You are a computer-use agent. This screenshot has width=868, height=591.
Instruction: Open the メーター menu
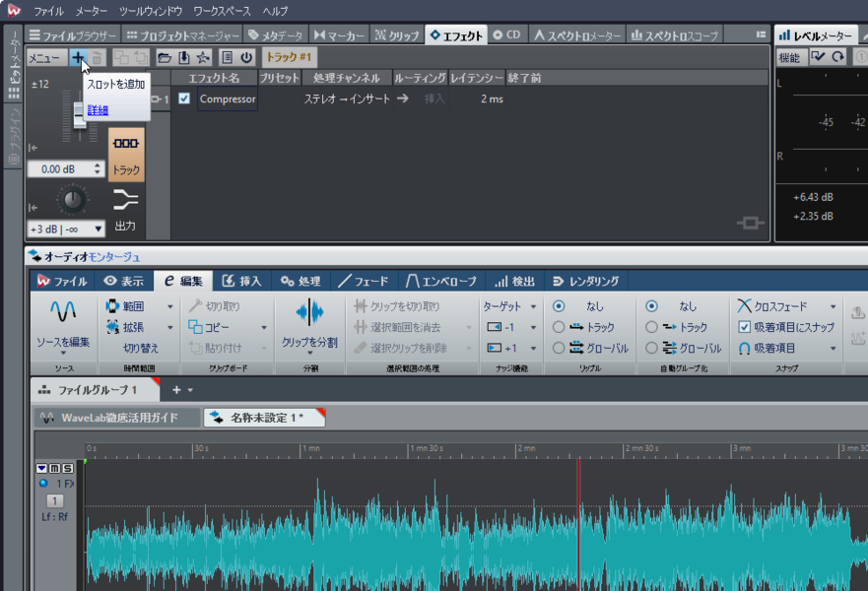92,11
